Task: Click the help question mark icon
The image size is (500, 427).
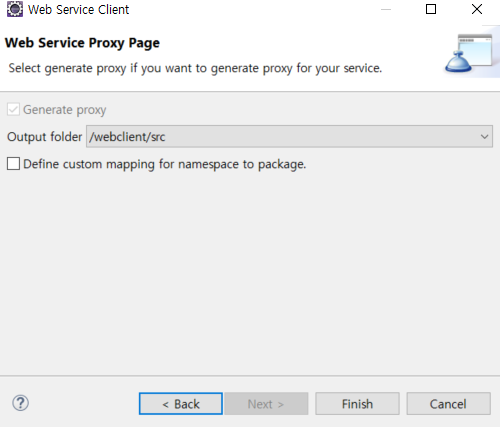Action: [21, 403]
